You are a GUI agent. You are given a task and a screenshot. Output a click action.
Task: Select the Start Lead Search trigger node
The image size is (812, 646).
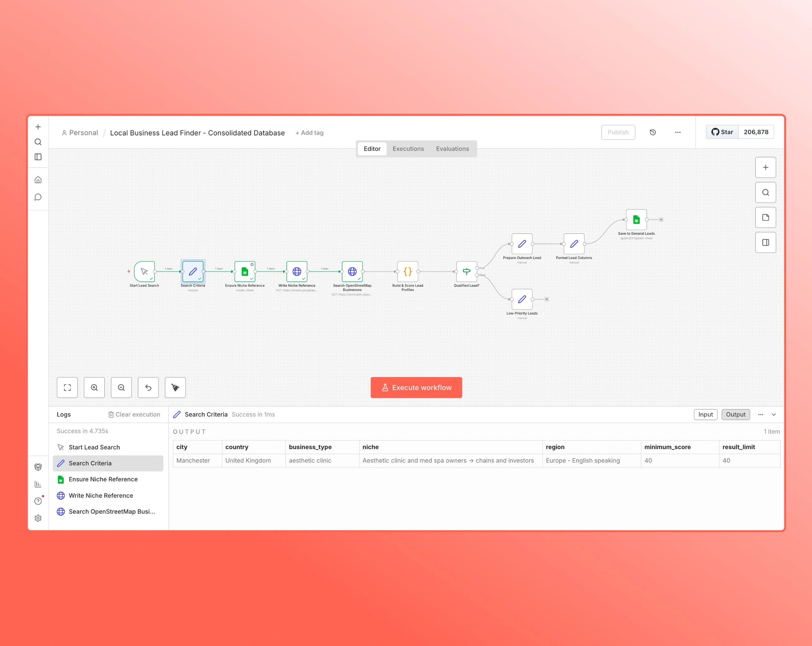[144, 271]
